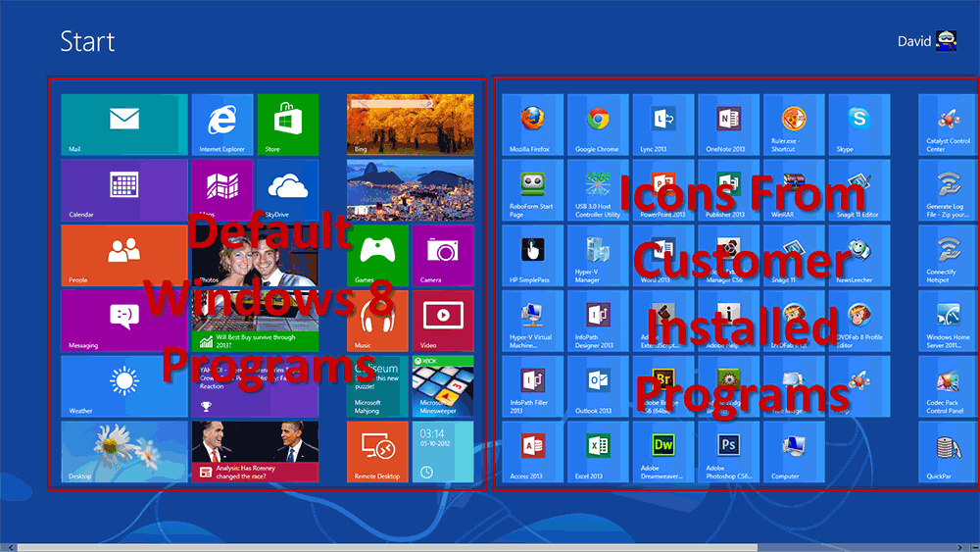Screen dimensions: 980x552
Task: Open the SkyDrive tile
Action: (287, 189)
